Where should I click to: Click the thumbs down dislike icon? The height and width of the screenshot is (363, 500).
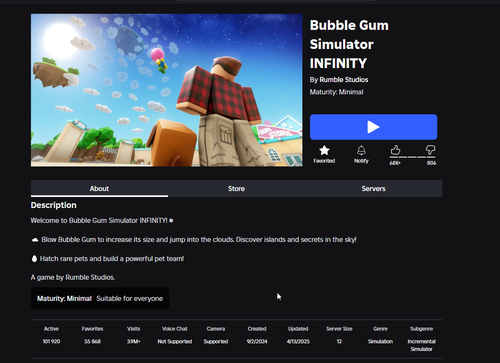430,150
